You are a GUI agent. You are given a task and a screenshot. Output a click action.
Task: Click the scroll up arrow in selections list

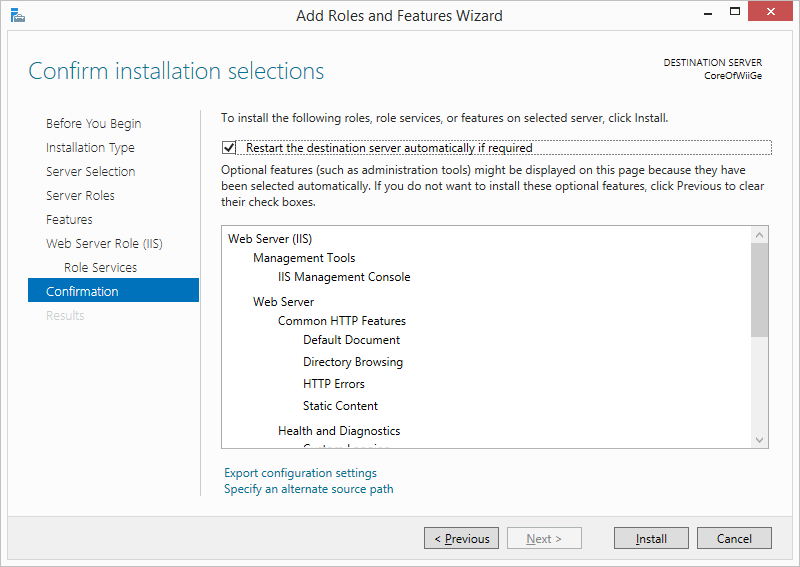(x=759, y=235)
